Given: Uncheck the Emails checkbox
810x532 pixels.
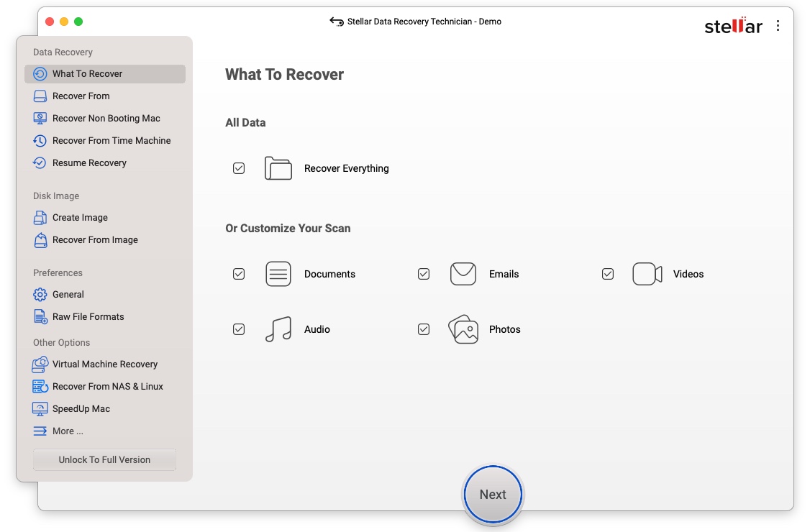Looking at the screenshot, I should (x=424, y=274).
